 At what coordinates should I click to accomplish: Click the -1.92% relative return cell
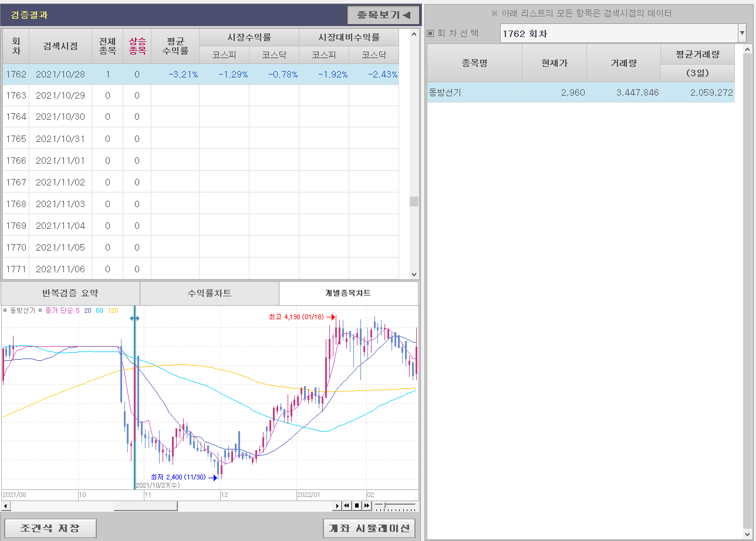[324, 75]
